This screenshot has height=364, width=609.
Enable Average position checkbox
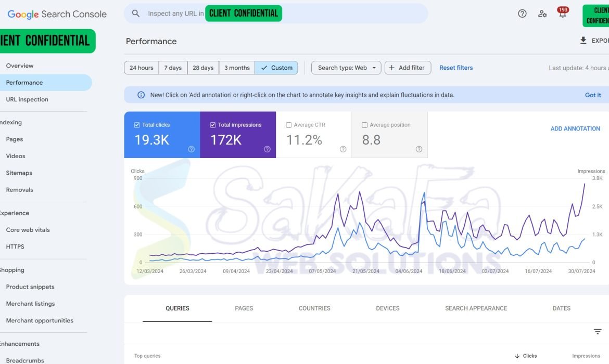[364, 125]
